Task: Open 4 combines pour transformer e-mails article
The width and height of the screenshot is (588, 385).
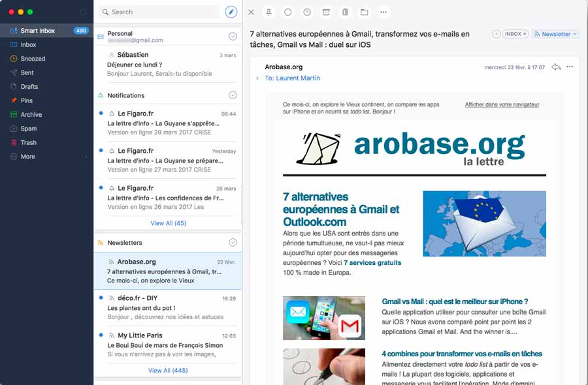Action: (462, 354)
